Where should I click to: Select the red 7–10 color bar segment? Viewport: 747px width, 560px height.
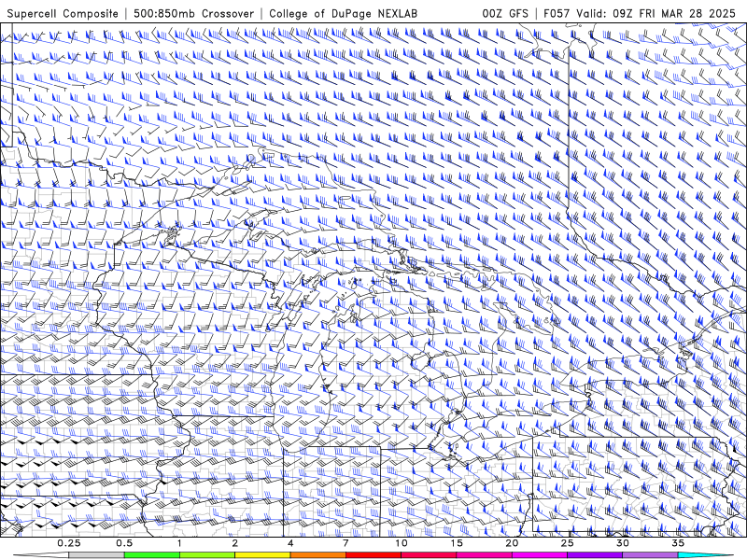tap(373, 555)
